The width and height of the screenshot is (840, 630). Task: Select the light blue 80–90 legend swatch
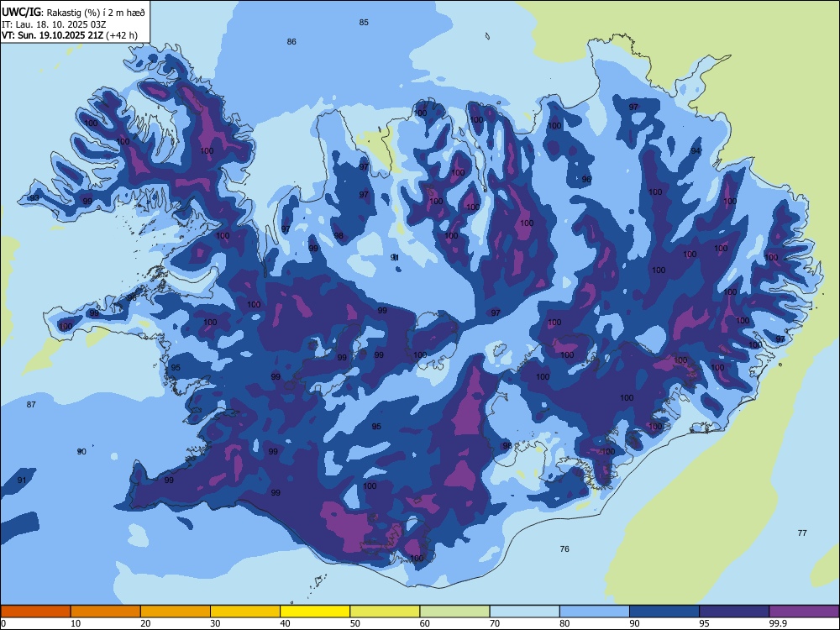pos(595,612)
